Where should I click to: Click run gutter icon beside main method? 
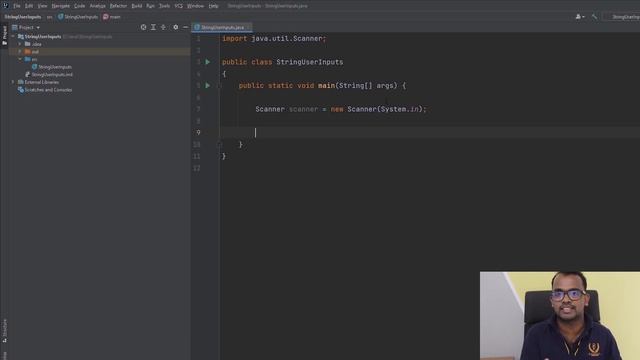[208, 86]
